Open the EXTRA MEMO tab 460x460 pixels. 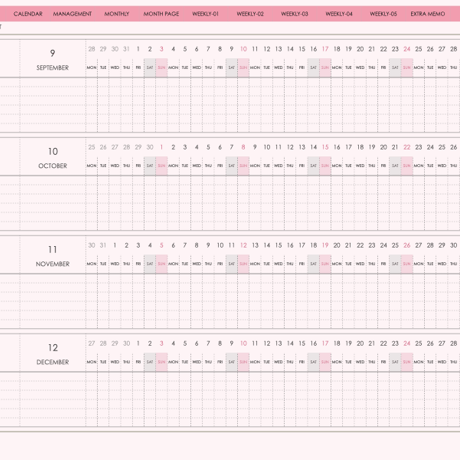point(428,14)
